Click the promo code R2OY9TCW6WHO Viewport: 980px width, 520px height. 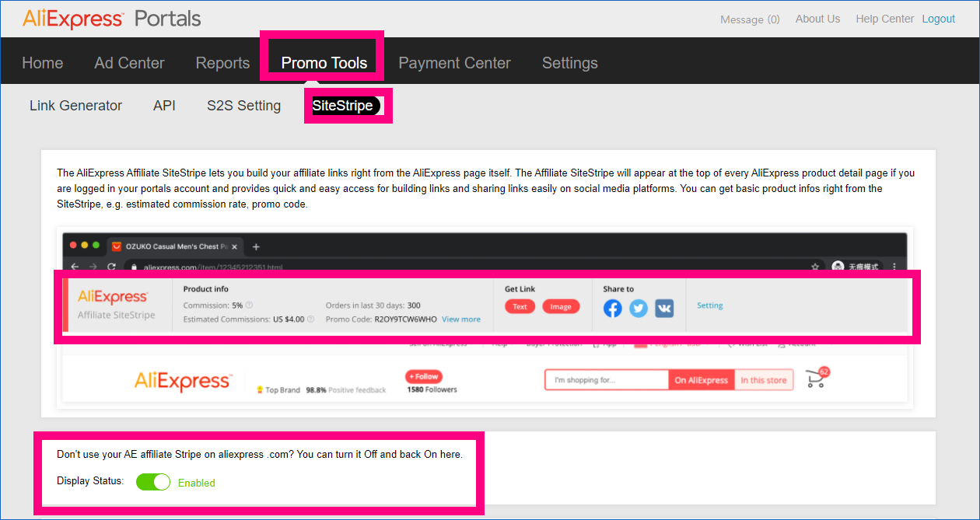pos(405,319)
